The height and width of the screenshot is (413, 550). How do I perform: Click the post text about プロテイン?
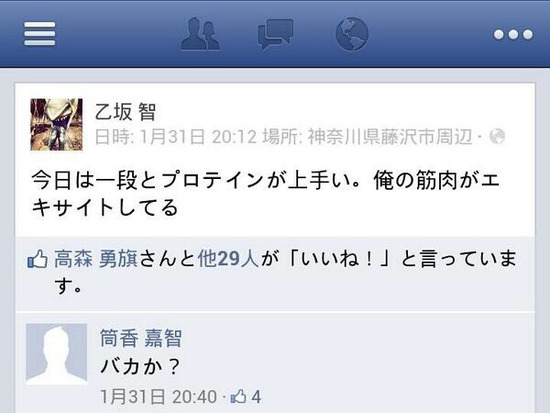(265, 194)
